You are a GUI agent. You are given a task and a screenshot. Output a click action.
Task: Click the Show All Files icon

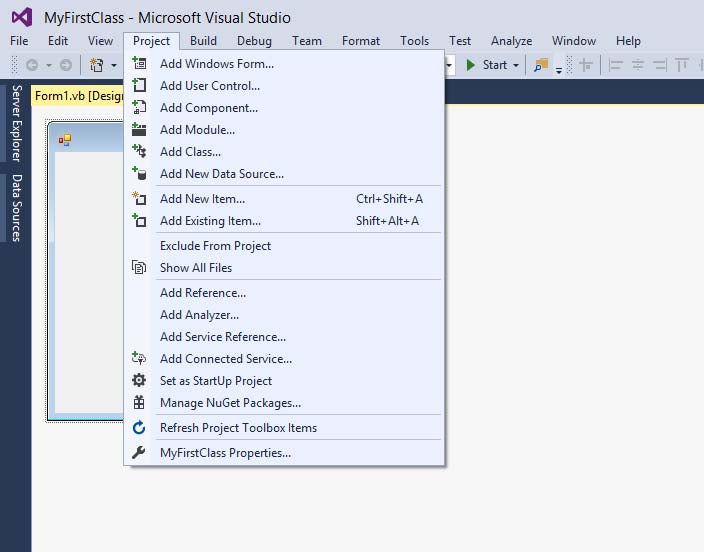click(140, 268)
